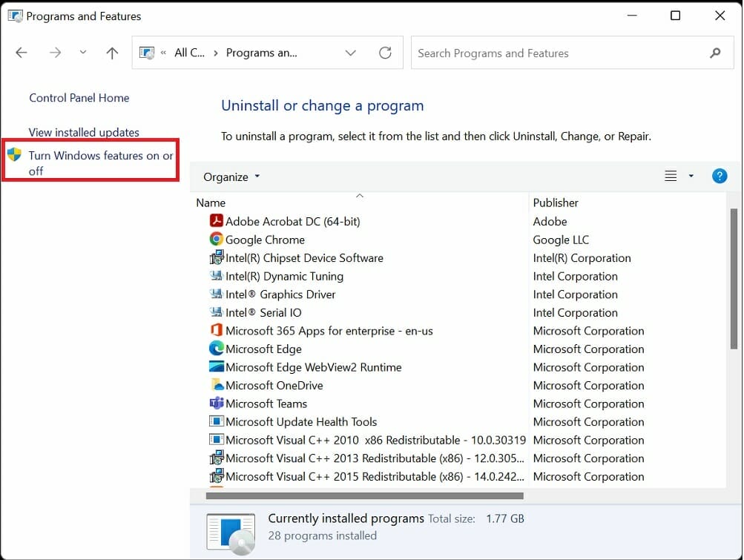Click the Intel Dynamic Tuning icon

click(217, 275)
